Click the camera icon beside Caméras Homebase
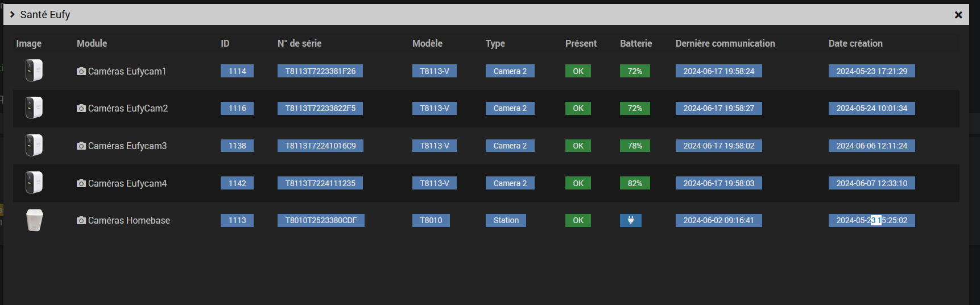Image resolution: width=980 pixels, height=305 pixels. (x=81, y=220)
